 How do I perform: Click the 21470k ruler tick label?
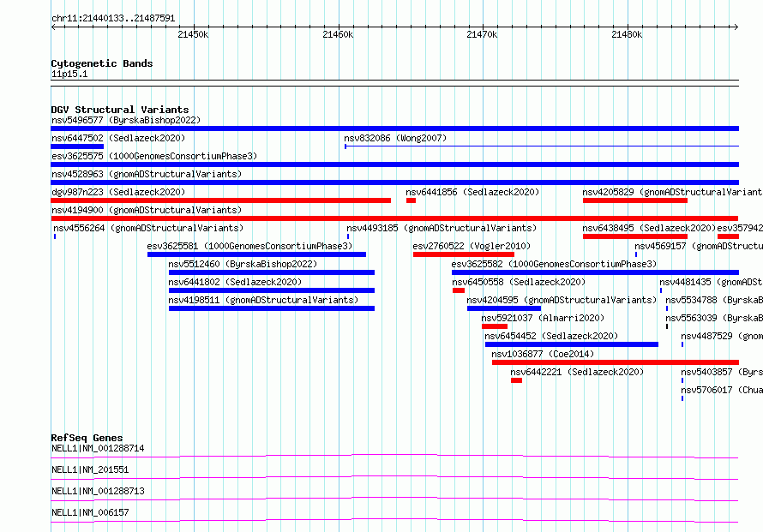(482, 34)
